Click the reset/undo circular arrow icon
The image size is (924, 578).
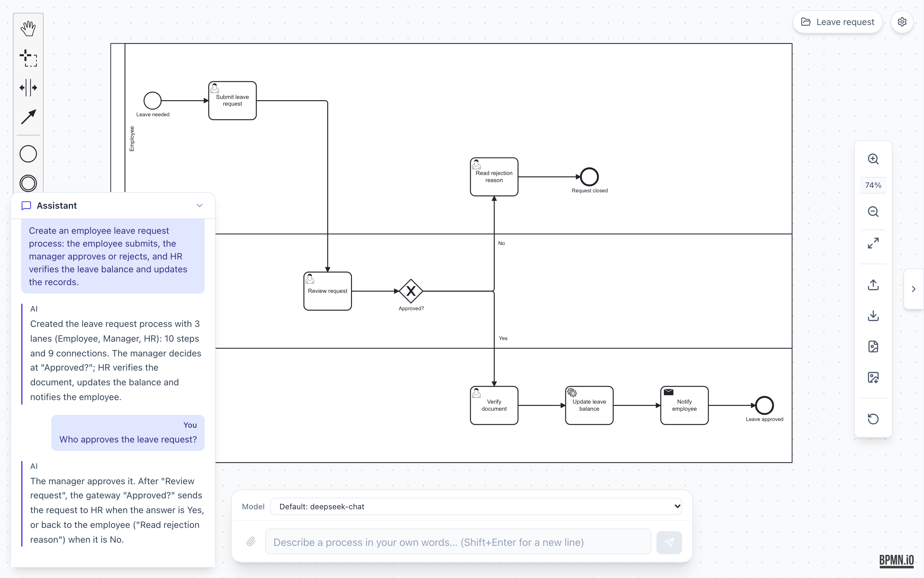(873, 419)
